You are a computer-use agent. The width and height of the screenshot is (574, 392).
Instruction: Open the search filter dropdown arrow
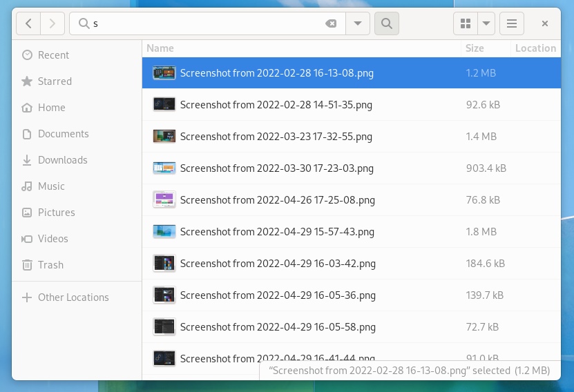pos(357,23)
